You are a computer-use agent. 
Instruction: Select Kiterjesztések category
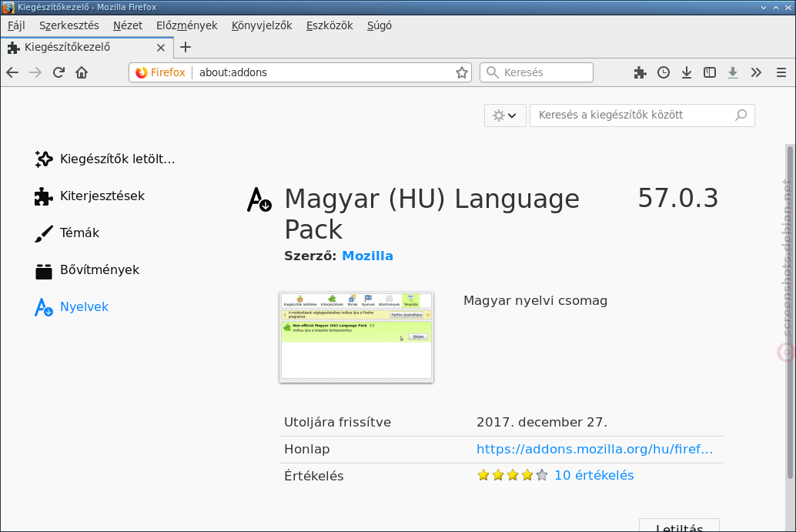click(x=90, y=196)
